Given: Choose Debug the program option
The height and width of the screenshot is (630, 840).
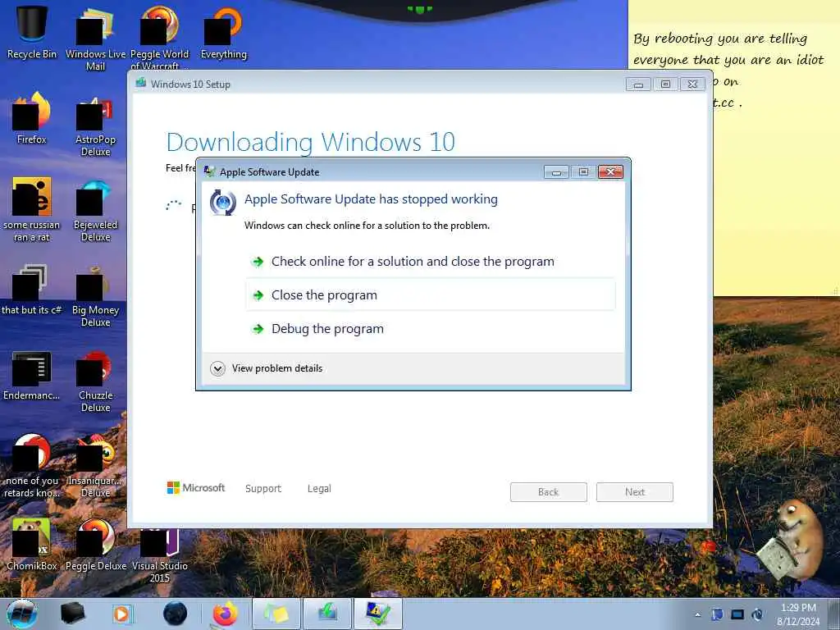Looking at the screenshot, I should pyautogui.click(x=430, y=329).
